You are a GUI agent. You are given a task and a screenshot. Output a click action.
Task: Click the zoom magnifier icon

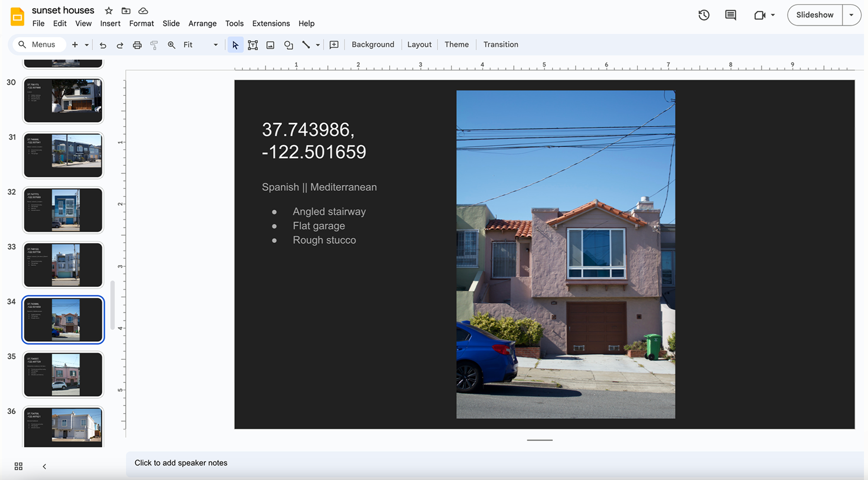coord(171,45)
